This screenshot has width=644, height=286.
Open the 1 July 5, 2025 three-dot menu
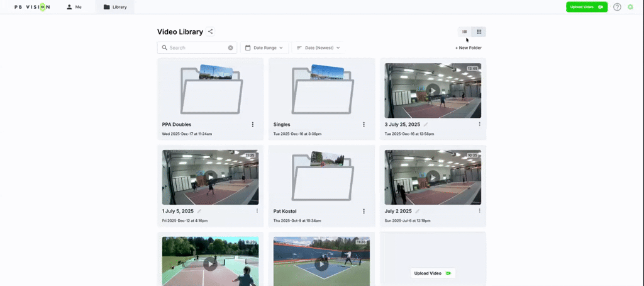point(257,210)
